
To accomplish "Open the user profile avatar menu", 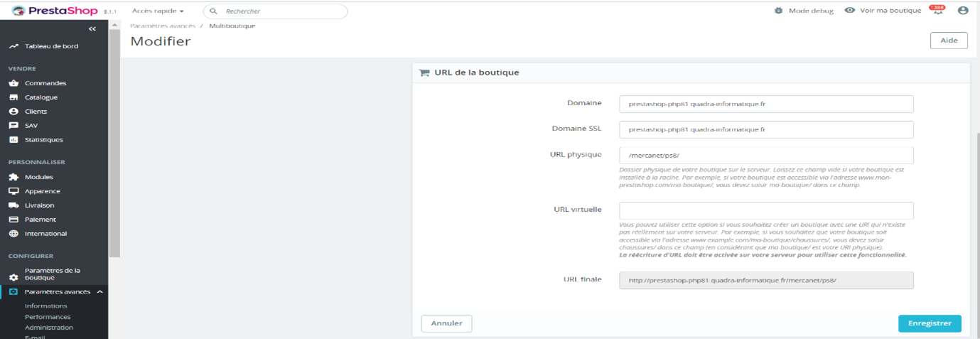I will pos(963,11).
